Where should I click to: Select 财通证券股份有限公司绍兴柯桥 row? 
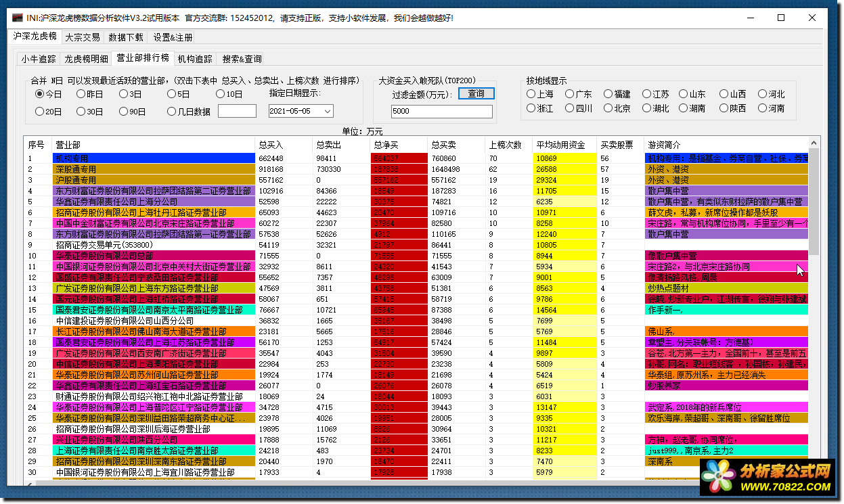(x=417, y=396)
